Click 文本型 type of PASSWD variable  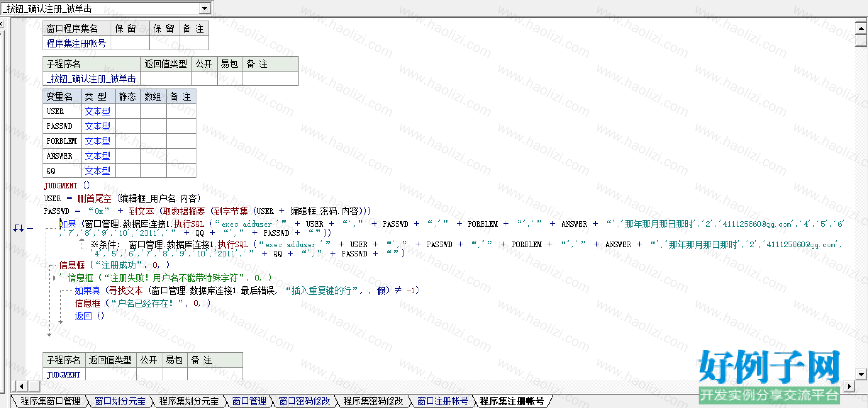click(x=98, y=126)
